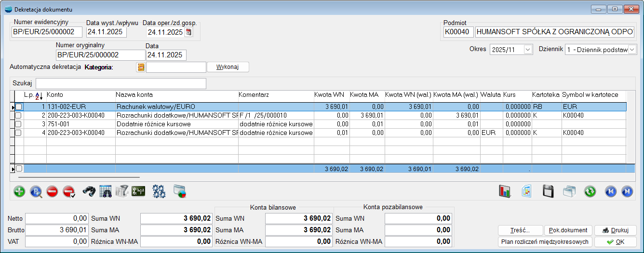
Task: Check the row with account 751-001
Action: (x=19, y=124)
